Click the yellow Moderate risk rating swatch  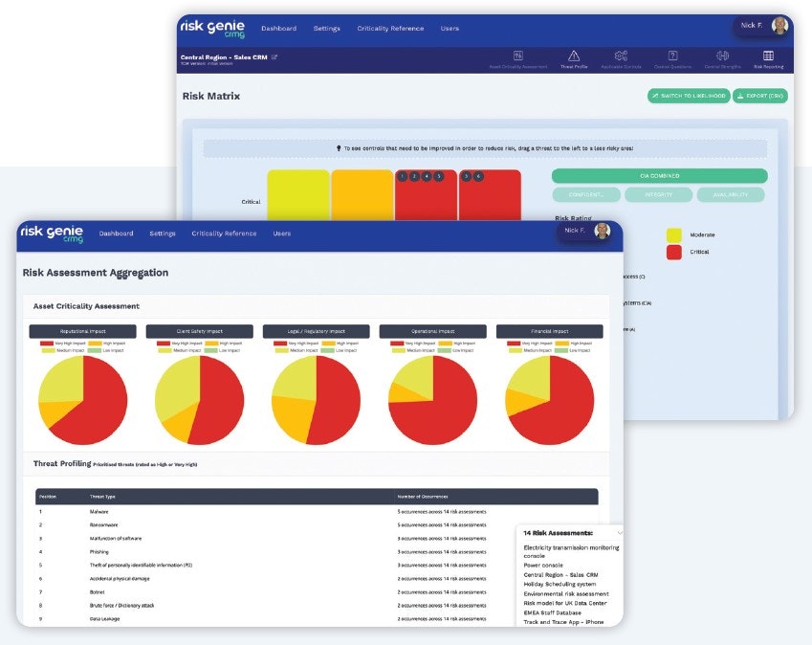[x=673, y=235]
